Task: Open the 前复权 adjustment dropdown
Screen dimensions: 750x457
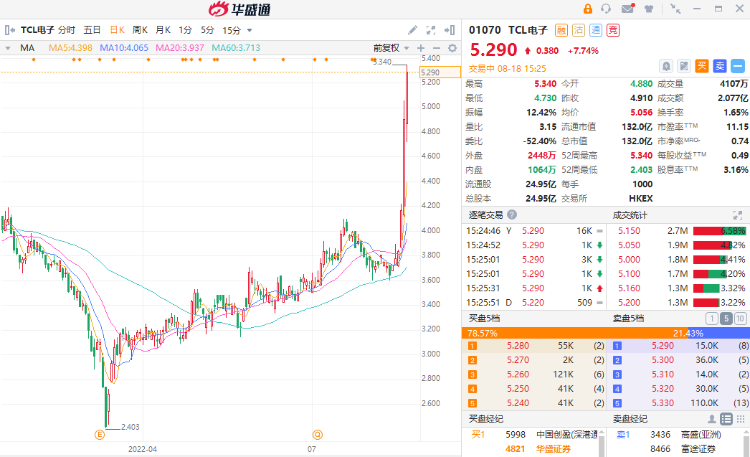Action: coord(388,47)
